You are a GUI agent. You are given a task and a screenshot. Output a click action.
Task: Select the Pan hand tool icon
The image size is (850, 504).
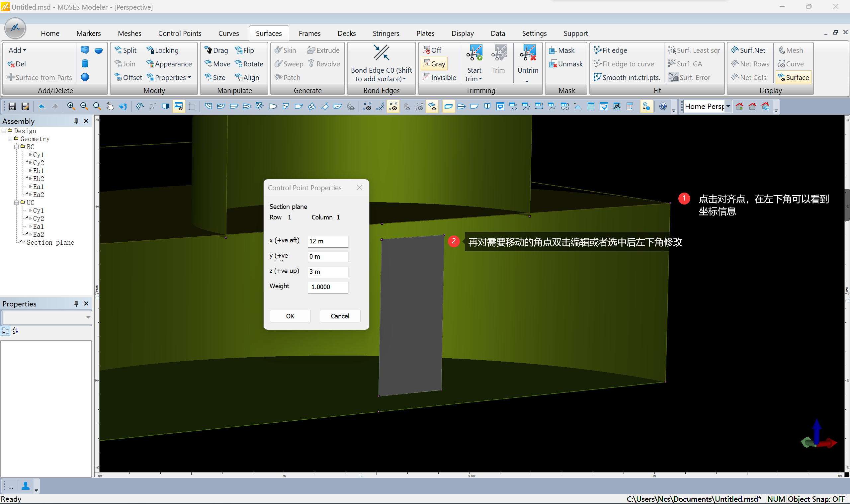pyautogui.click(x=110, y=107)
